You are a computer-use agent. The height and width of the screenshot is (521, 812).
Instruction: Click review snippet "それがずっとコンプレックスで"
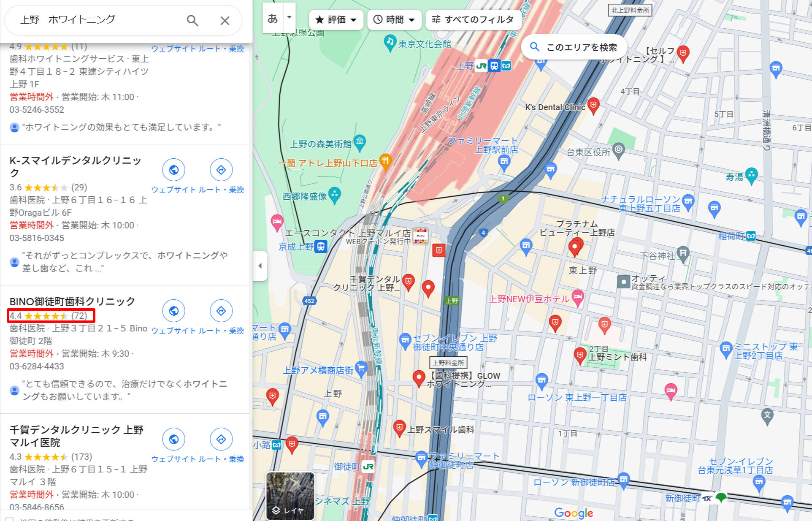pos(125,262)
